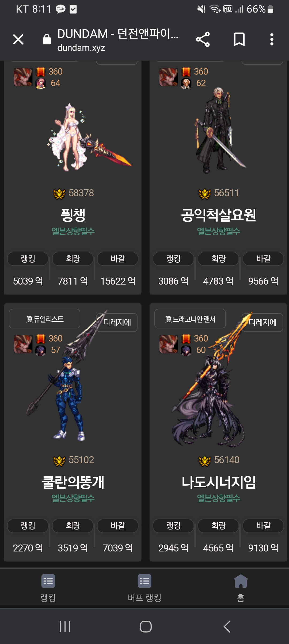The image size is (289, 644).
Task: Click the 眞 드래고니안 랜서 class label
Action: coord(190,319)
